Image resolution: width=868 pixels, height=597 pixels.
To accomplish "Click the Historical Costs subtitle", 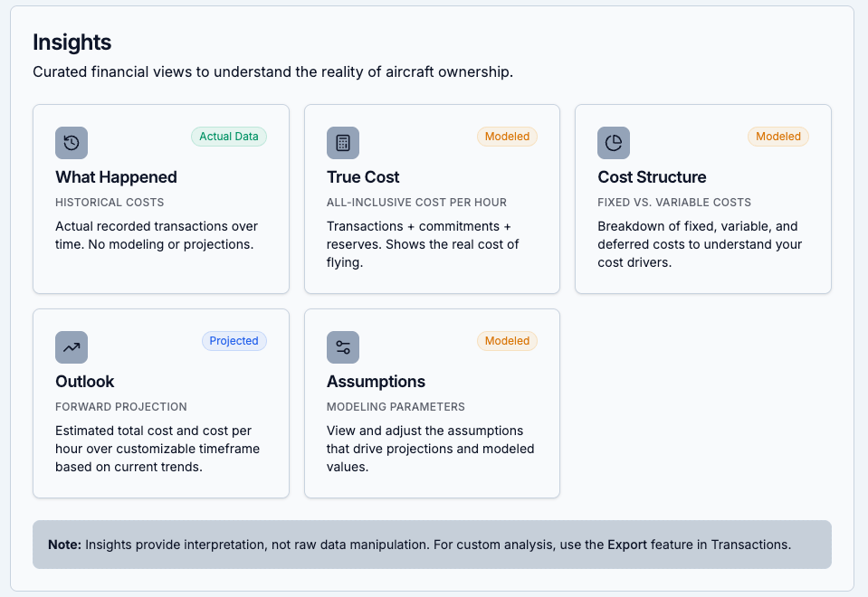I will (x=110, y=203).
